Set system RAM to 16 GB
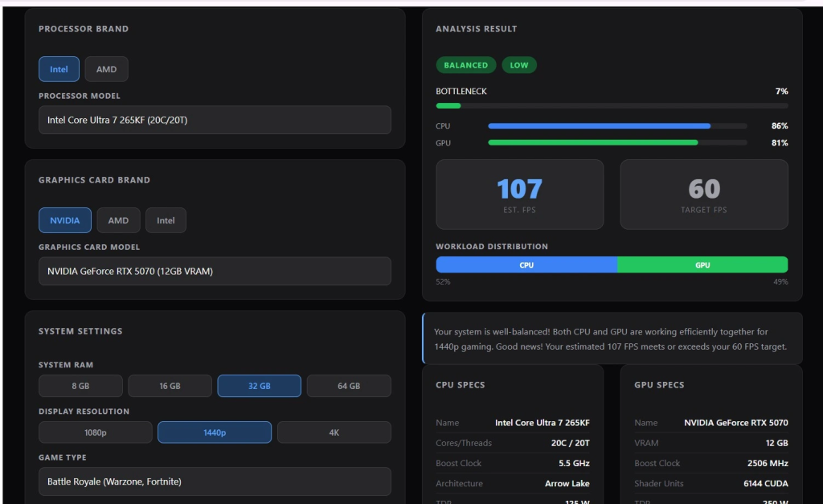This screenshot has height=504, width=823. [x=170, y=386]
